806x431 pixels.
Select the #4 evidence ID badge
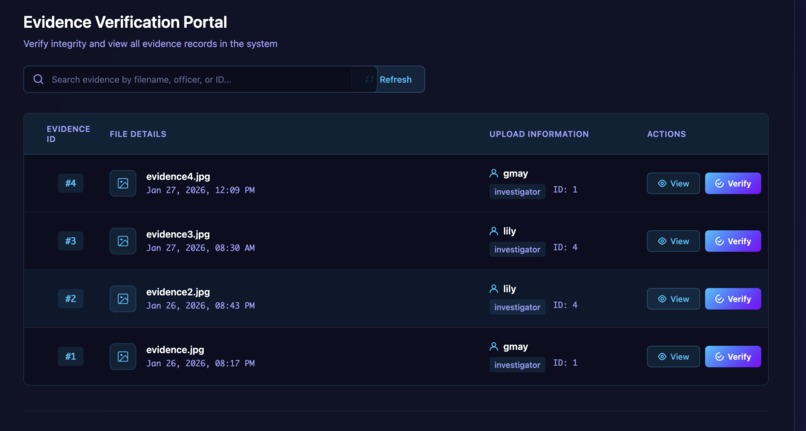click(70, 183)
